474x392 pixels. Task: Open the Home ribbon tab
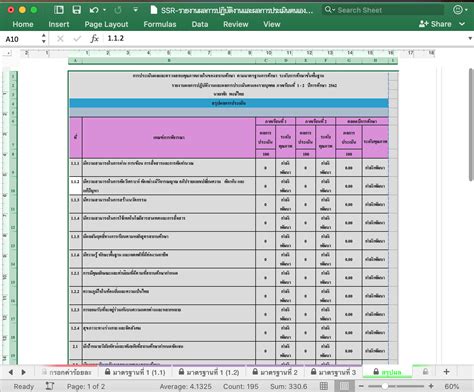point(23,24)
